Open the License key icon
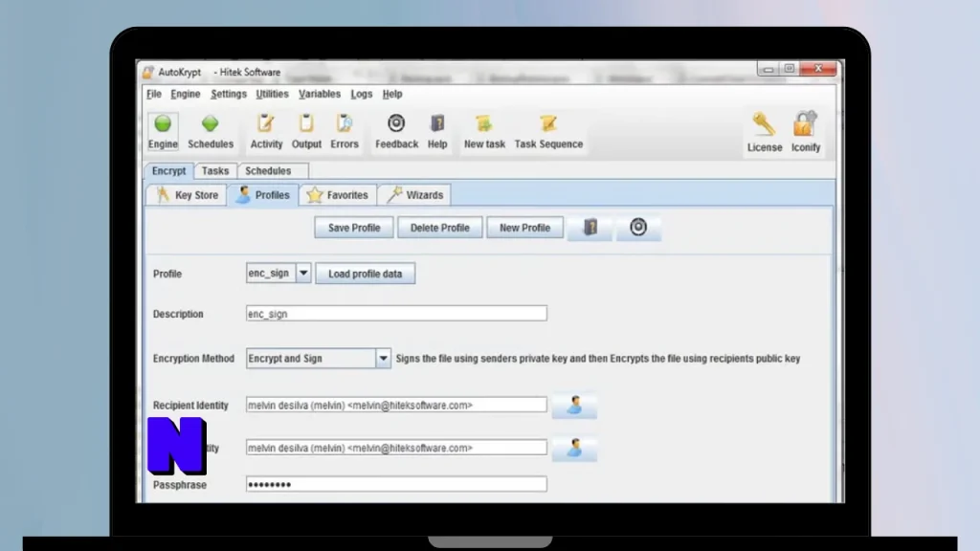 (x=765, y=132)
